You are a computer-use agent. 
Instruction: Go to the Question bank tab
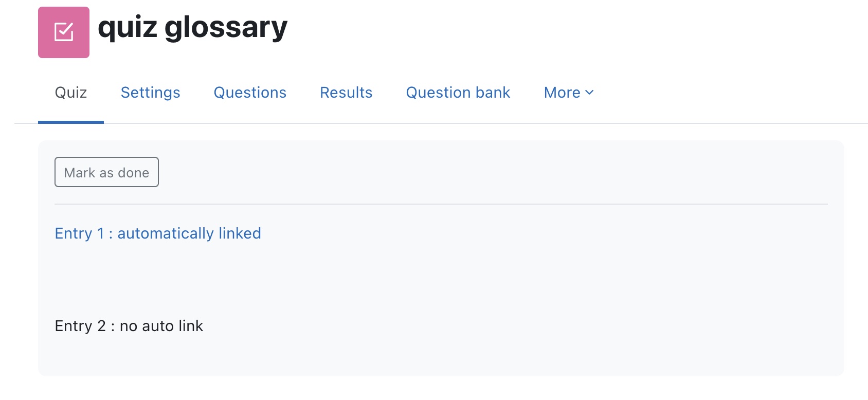point(458,93)
